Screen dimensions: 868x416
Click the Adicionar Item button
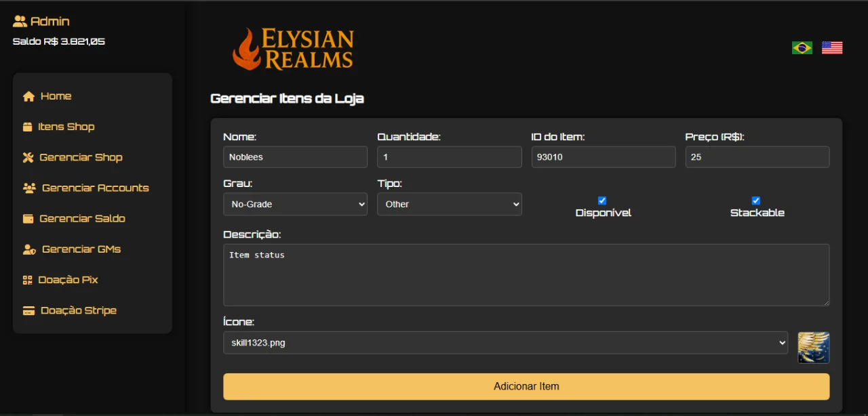coord(526,386)
